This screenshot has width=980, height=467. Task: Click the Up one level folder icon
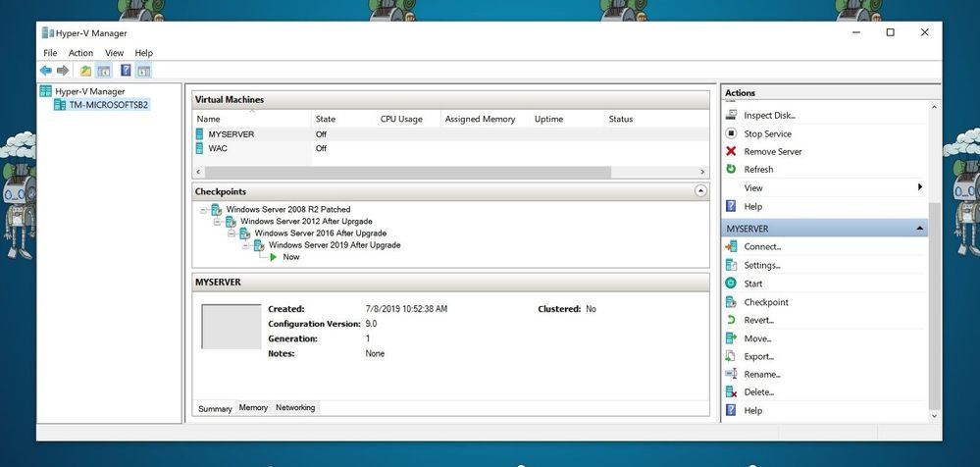click(85, 71)
